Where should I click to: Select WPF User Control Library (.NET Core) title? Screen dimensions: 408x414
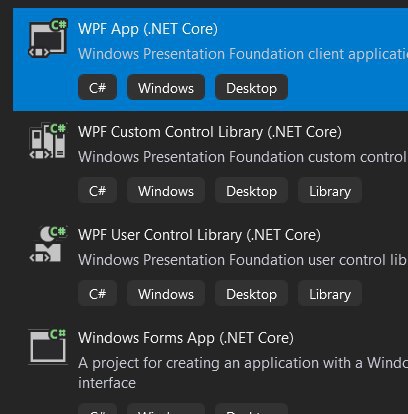click(199, 235)
